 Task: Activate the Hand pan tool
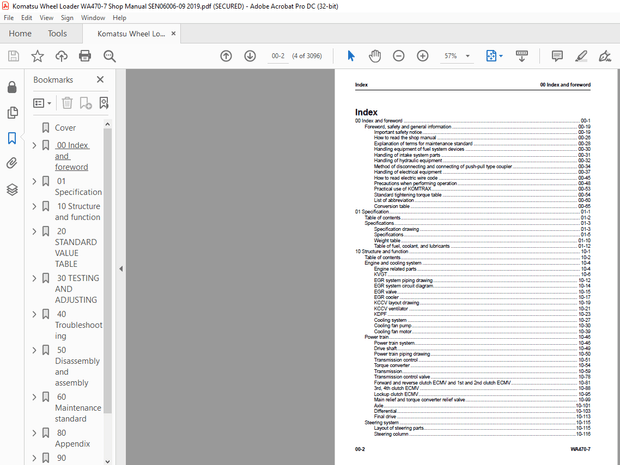pyautogui.click(x=375, y=56)
